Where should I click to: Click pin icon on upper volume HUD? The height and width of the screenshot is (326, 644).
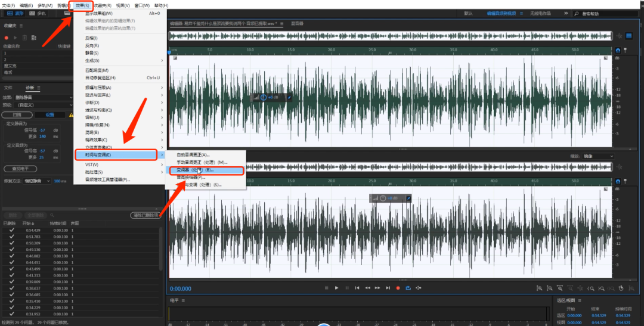(289, 98)
